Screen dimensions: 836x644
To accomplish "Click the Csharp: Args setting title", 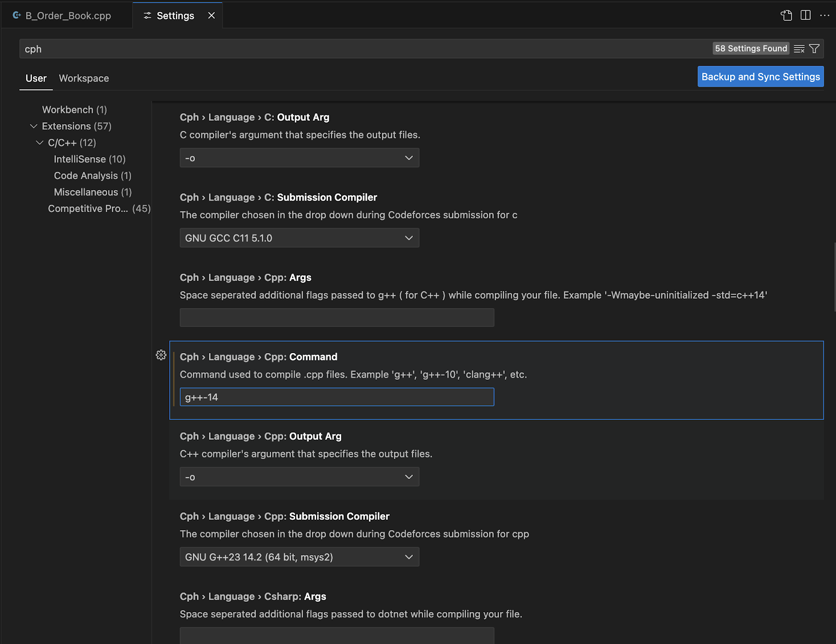I will [x=253, y=596].
